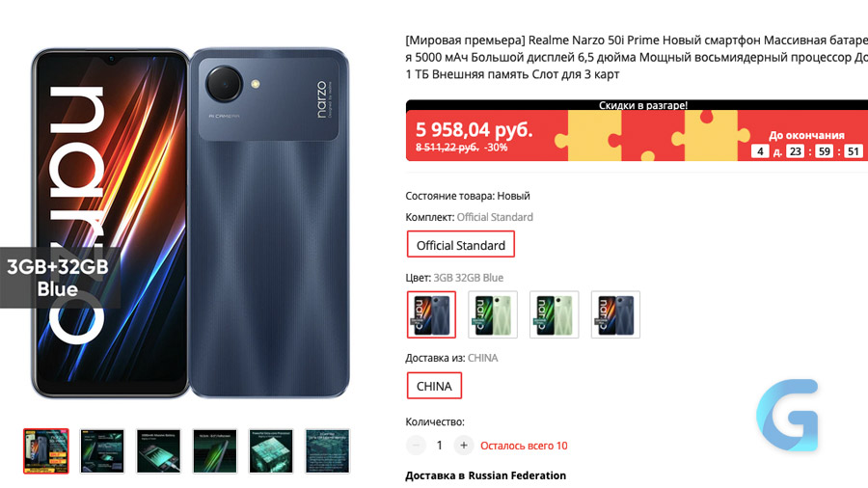
Task: Select the Official Standard bundle option
Action: pyautogui.click(x=461, y=245)
